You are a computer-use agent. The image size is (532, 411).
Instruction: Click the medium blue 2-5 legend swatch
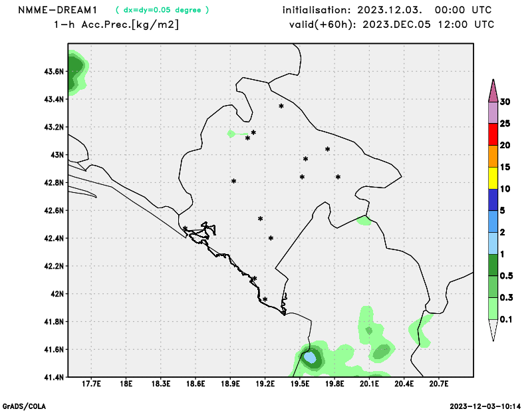pos(493,221)
